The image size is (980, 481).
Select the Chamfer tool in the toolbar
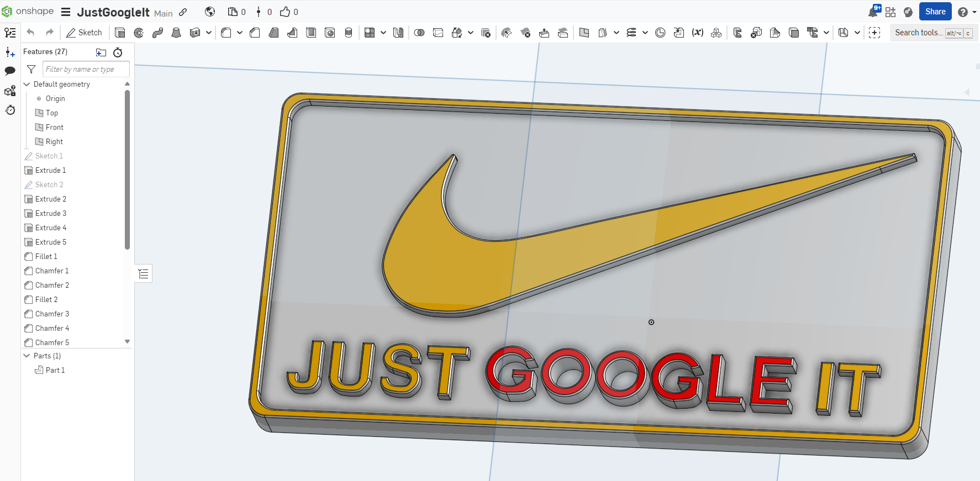pyautogui.click(x=255, y=33)
